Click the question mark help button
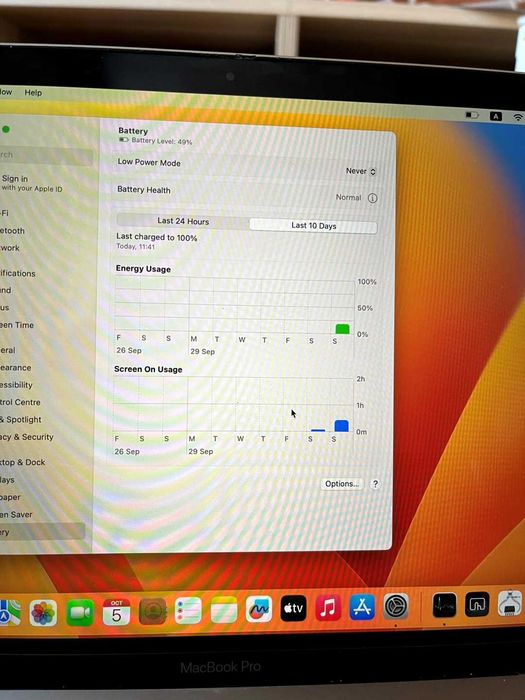 pos(375,484)
